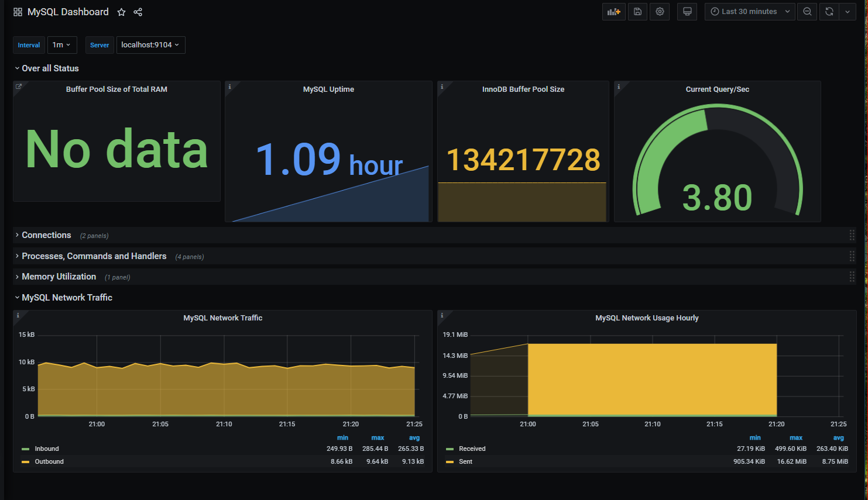Toggle Inbound series in legend

(x=46, y=449)
